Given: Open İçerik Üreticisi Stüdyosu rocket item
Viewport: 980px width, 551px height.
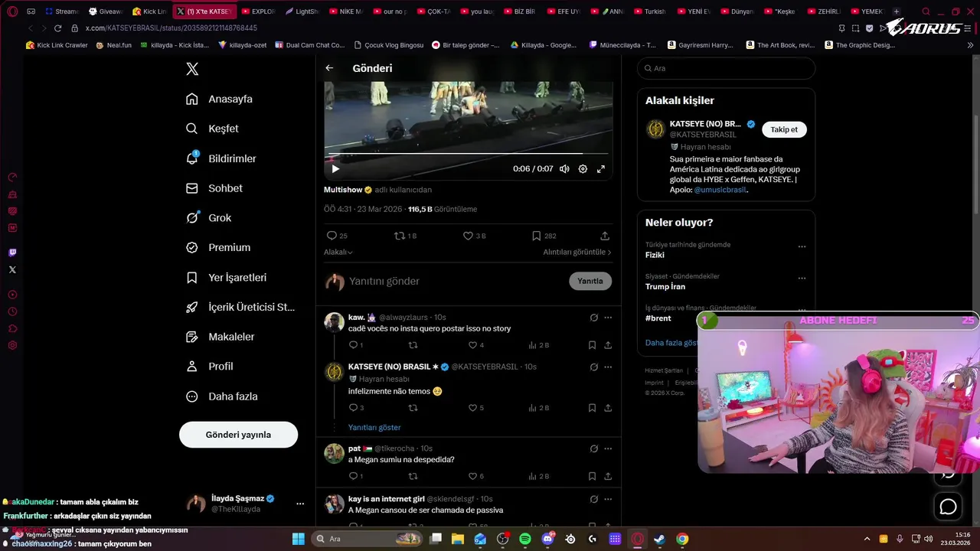Looking at the screenshot, I should pyautogui.click(x=240, y=307).
